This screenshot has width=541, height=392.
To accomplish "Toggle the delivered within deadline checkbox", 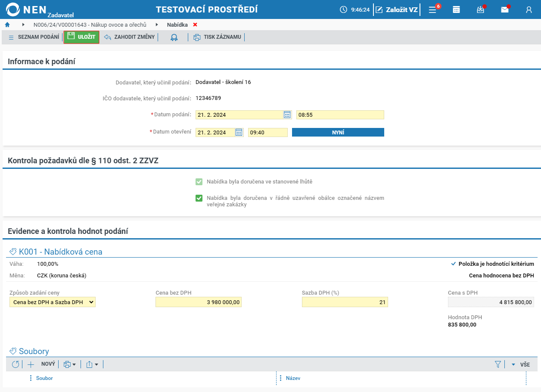I will 199,182.
